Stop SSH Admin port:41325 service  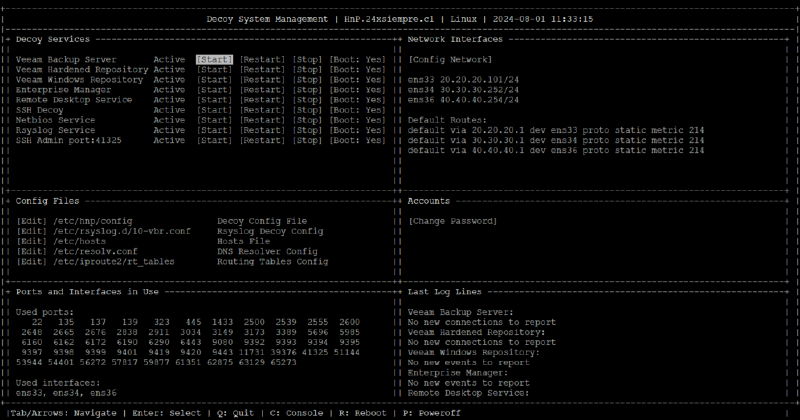click(307, 140)
